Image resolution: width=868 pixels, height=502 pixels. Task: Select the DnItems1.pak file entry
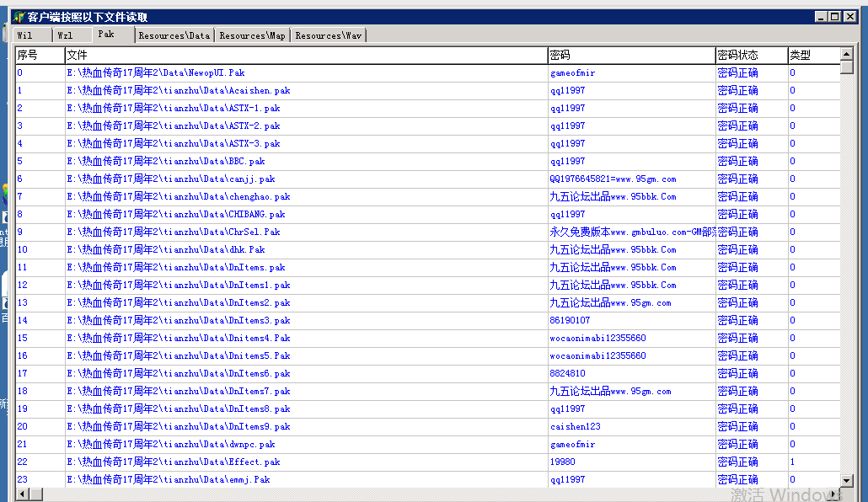tap(179, 286)
